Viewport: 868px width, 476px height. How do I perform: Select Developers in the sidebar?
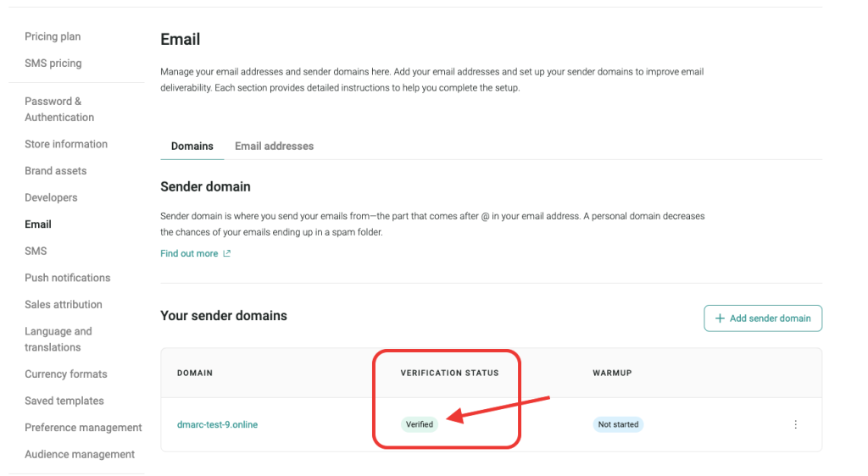pyautogui.click(x=51, y=197)
